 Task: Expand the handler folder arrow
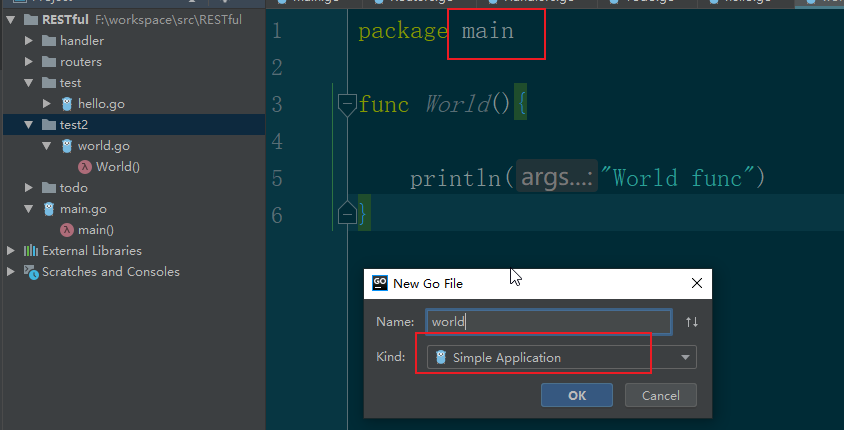pos(29,41)
